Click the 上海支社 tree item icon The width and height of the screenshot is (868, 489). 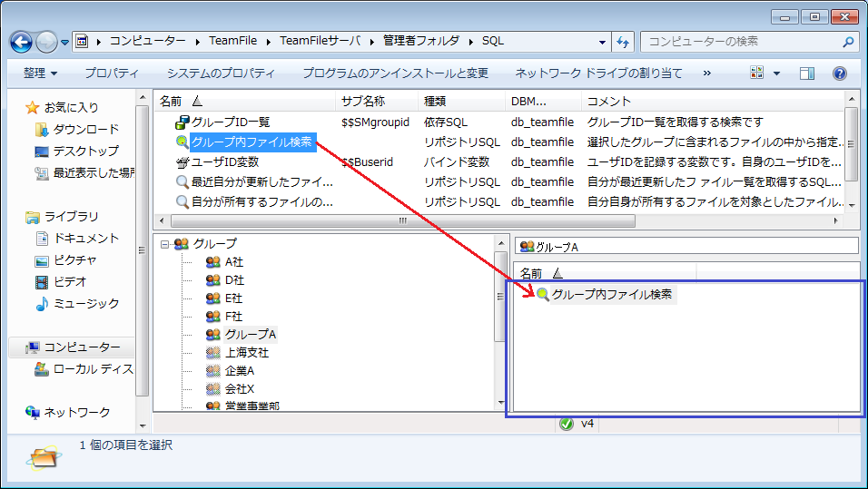tap(213, 352)
